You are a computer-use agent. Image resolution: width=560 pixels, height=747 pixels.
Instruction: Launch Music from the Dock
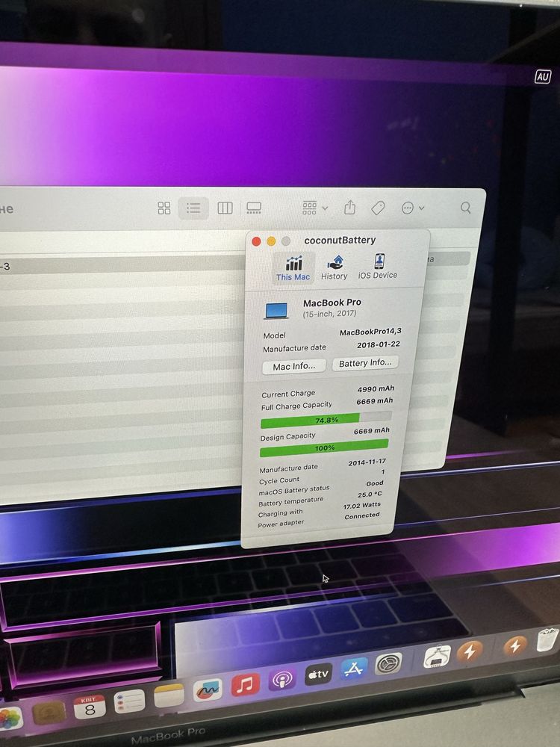click(245, 684)
